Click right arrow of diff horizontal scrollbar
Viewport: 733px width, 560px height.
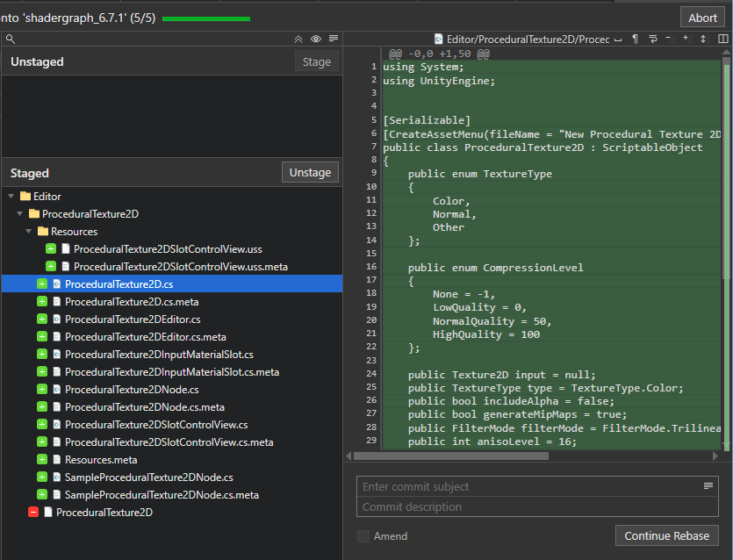coord(715,456)
